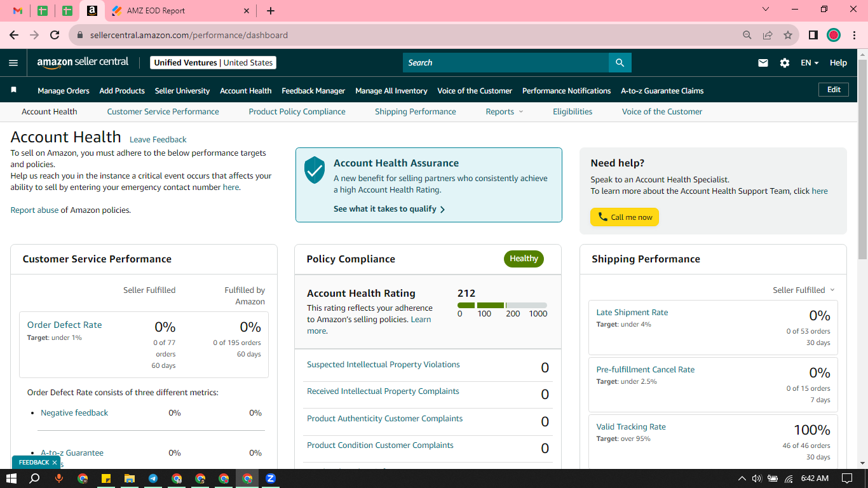
Task: Select the Account Health sub-tab
Action: [x=50, y=112]
